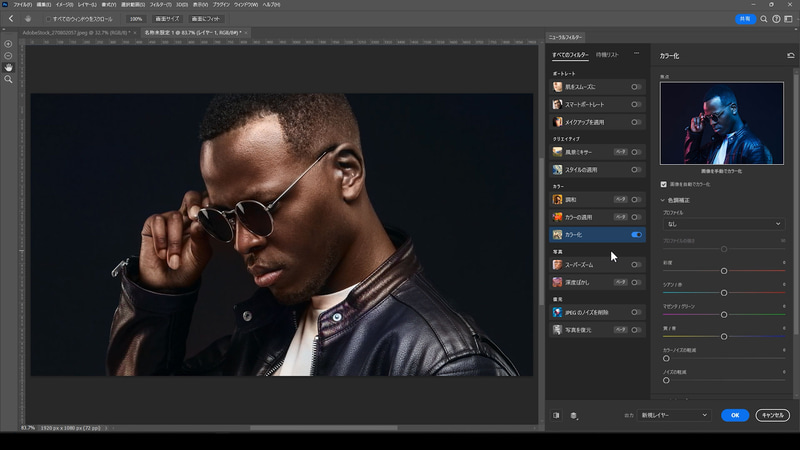Select the Hand tool in left toolbar
800x450 pixels.
click(8, 67)
